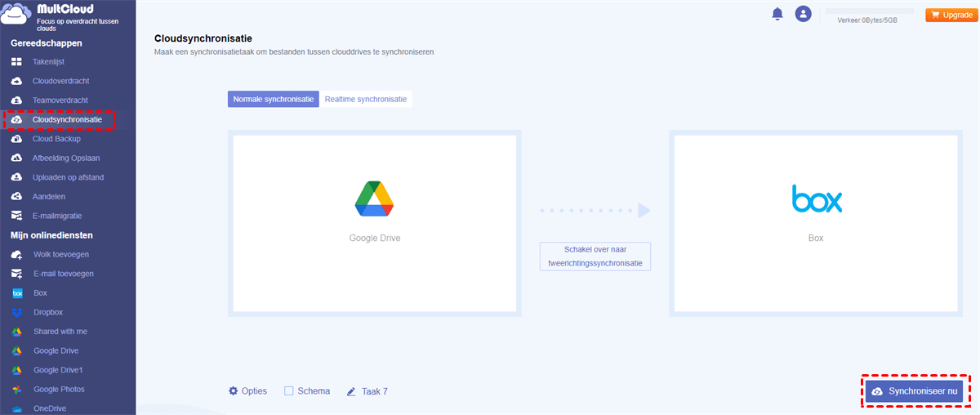Click the Cloudsynchronisatie page heading
This screenshot has width=980, height=415.
(203, 38)
